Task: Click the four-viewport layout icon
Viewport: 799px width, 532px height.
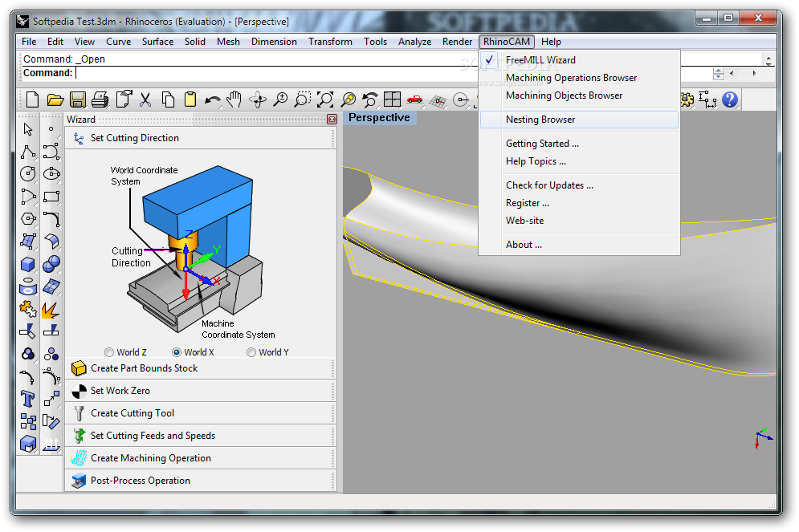Action: coord(393,99)
